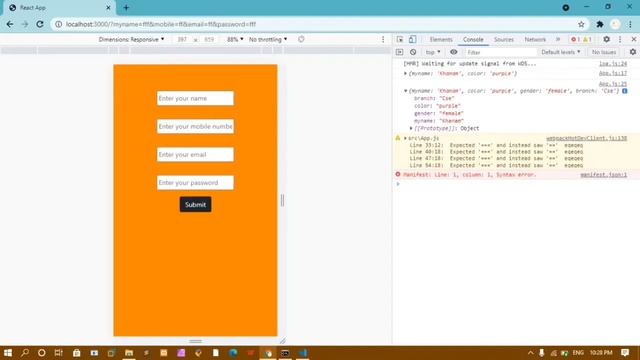Click the browser back arrow
Image resolution: width=640 pixels, height=360 pixels.
(10, 24)
